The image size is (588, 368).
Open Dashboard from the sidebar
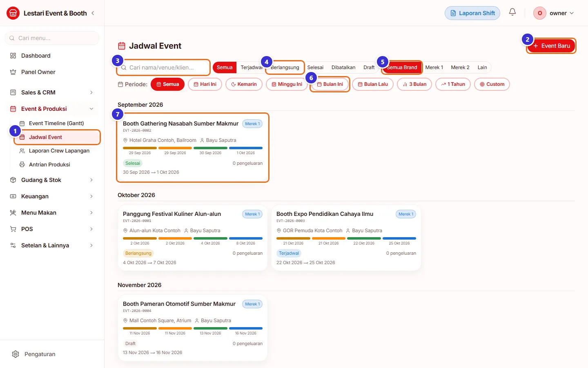[x=52, y=56]
